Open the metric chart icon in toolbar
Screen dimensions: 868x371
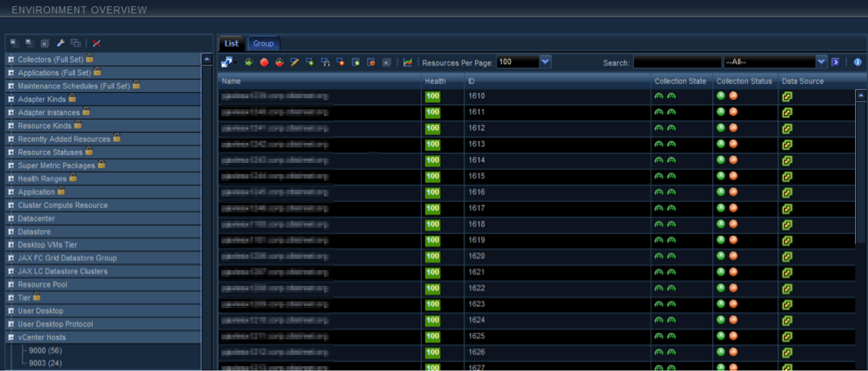[x=407, y=62]
